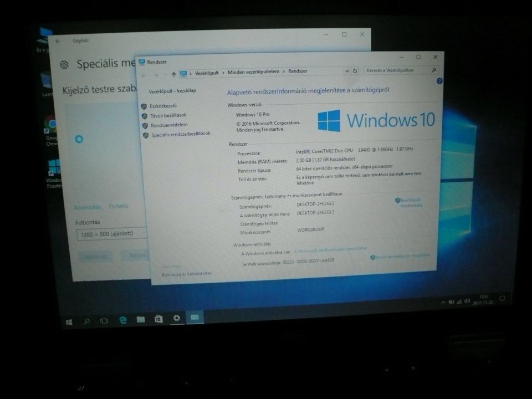Screen dimensions: 532x399
Task: Show hidden tray icons chevron
Action: (443, 303)
